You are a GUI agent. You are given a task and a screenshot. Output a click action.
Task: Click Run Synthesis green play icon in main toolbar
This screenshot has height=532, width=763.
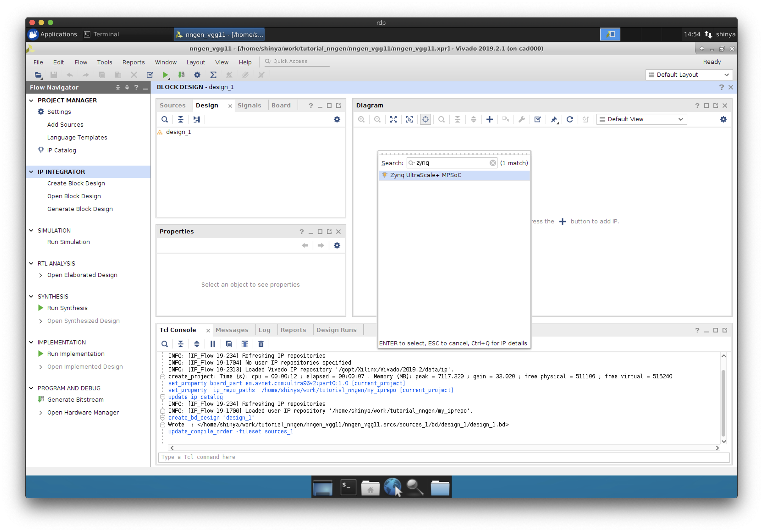coord(165,75)
